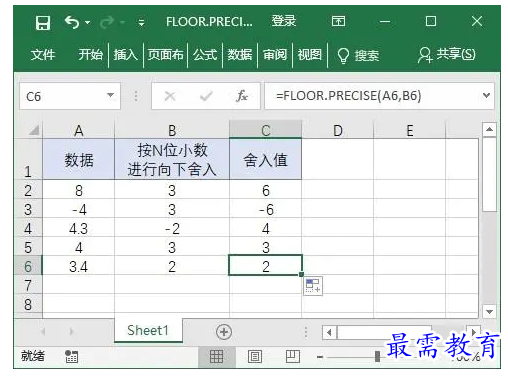Screen dimensions: 508x377
Task: Expand the Name Box dropdown arrow
Action: click(110, 96)
